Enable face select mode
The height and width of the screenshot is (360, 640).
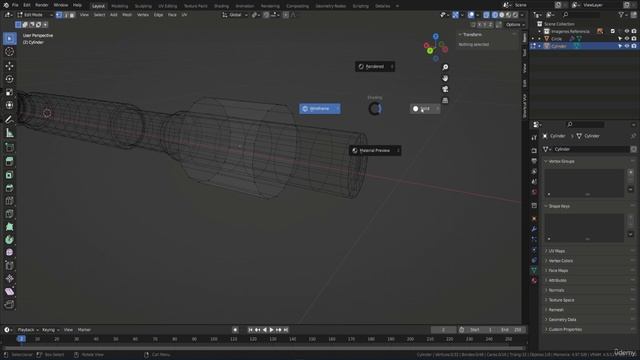click(x=72, y=15)
